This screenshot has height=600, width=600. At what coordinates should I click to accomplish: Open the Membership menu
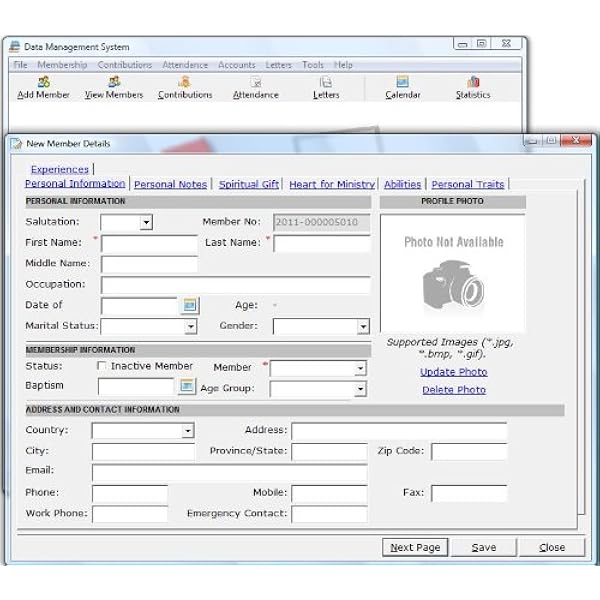click(x=62, y=65)
